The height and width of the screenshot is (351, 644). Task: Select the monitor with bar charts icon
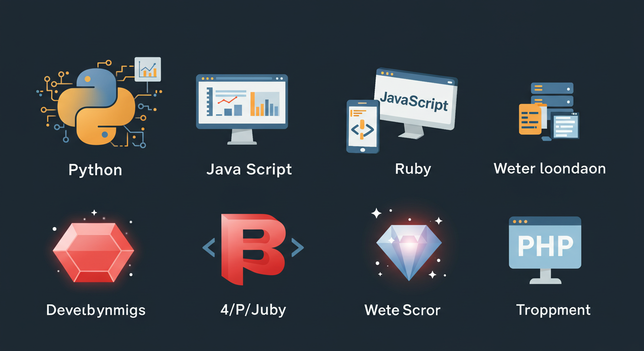(242, 109)
